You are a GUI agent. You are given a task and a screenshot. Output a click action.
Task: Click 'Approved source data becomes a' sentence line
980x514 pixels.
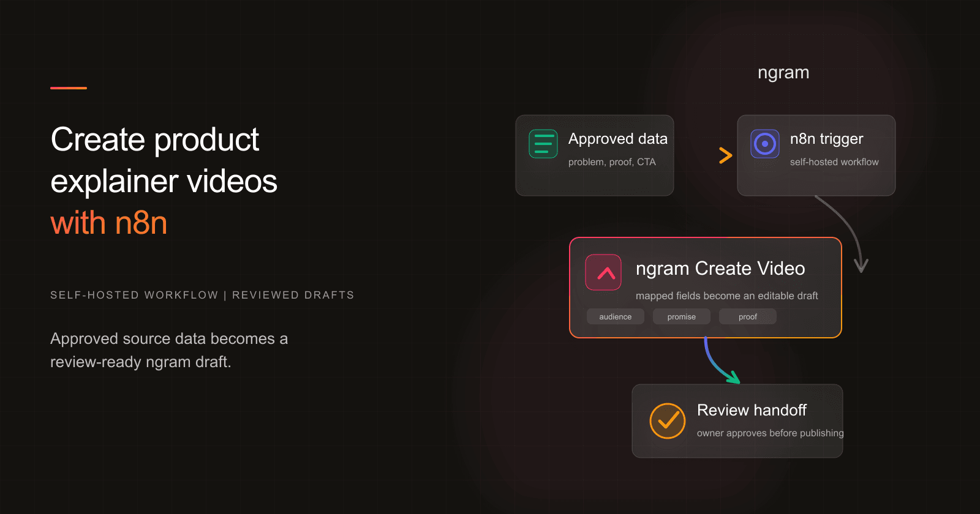tap(169, 339)
